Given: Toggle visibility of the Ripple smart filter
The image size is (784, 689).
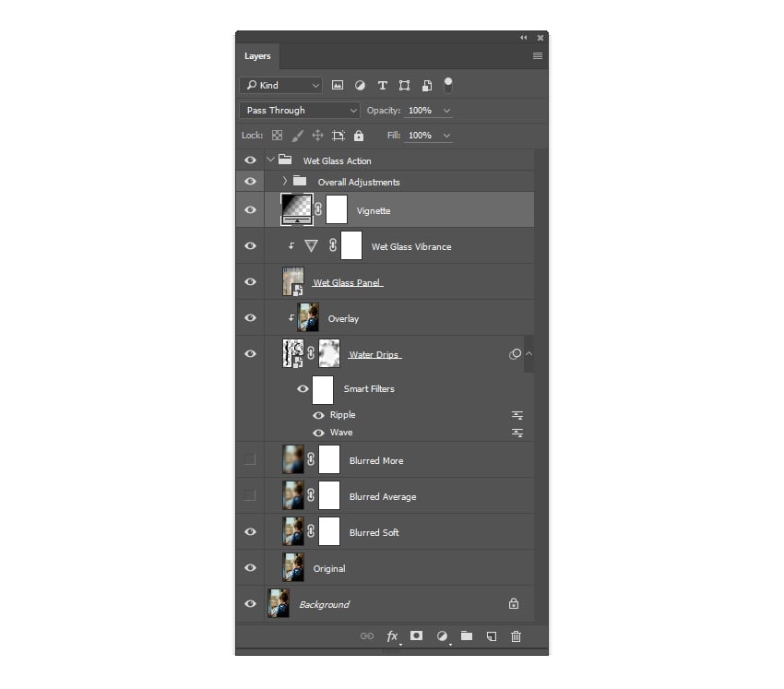Looking at the screenshot, I should (318, 415).
